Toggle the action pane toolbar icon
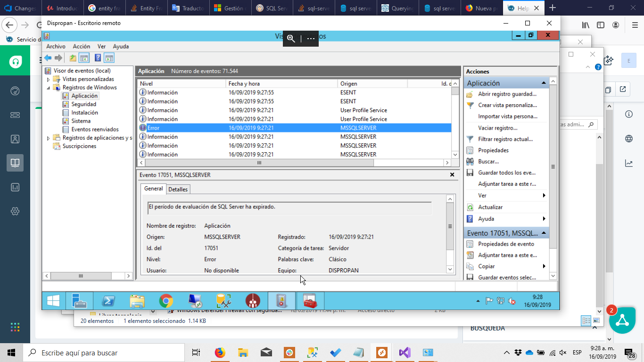644x362 pixels. coord(109,58)
